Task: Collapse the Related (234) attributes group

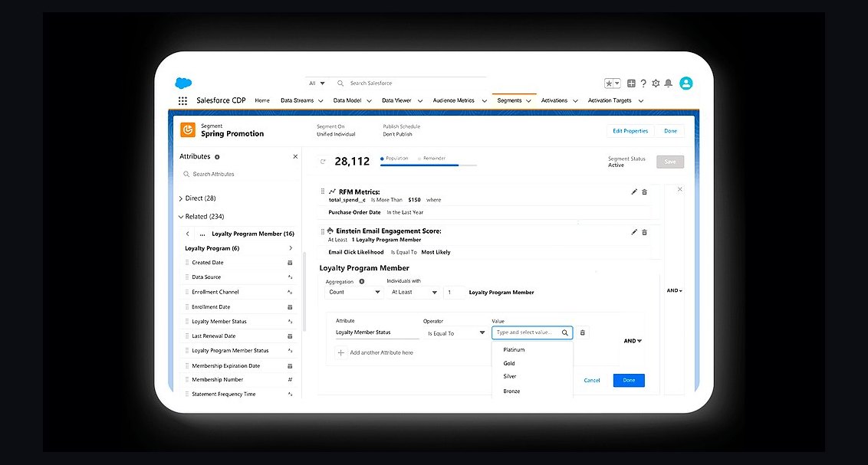Action: point(181,217)
